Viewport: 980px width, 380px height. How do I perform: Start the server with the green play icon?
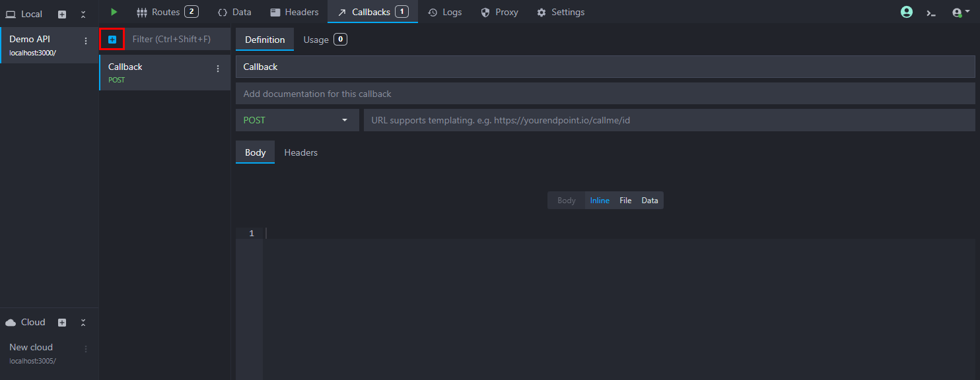tap(114, 12)
